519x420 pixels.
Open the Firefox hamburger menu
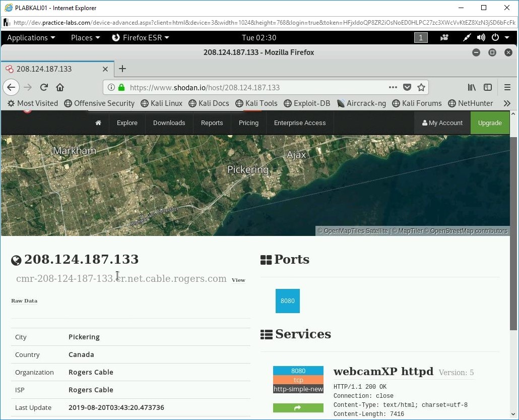click(x=507, y=87)
